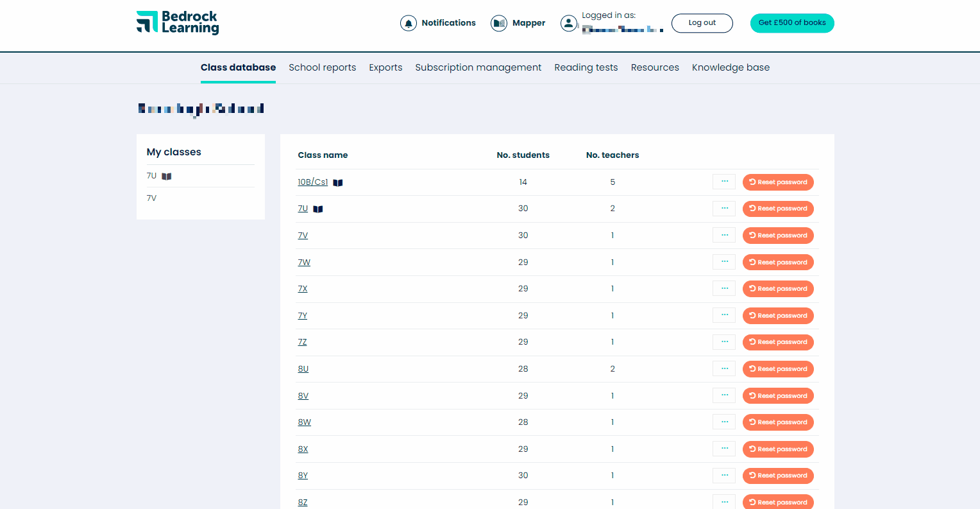
Task: Open the Exports tab
Action: [x=385, y=67]
